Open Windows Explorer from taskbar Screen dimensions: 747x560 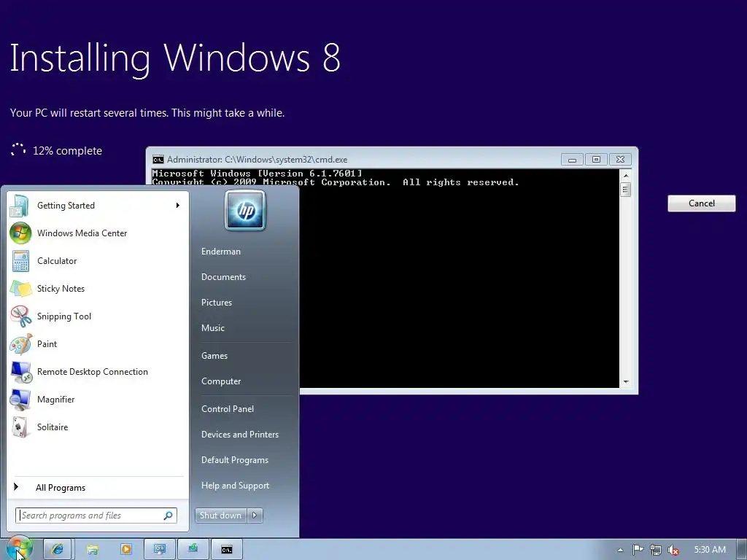pyautogui.click(x=93, y=550)
